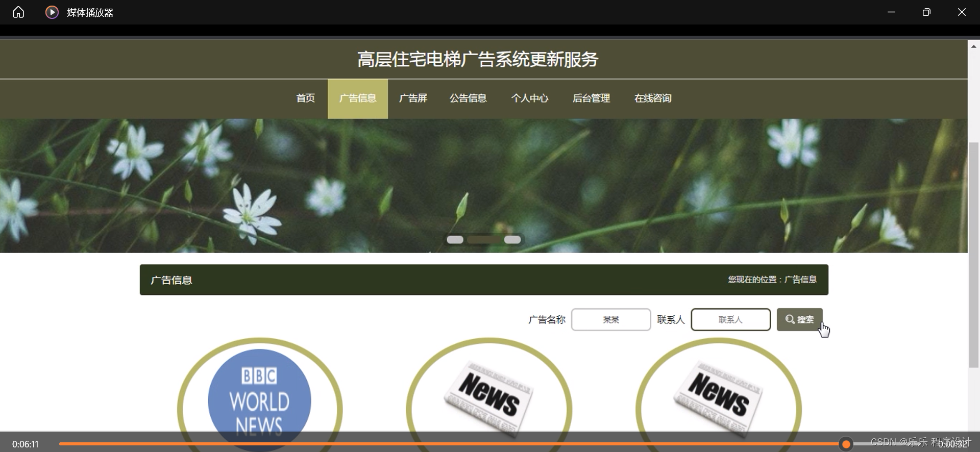The image size is (980, 452).
Task: Click the media player play logo icon
Action: tap(52, 12)
